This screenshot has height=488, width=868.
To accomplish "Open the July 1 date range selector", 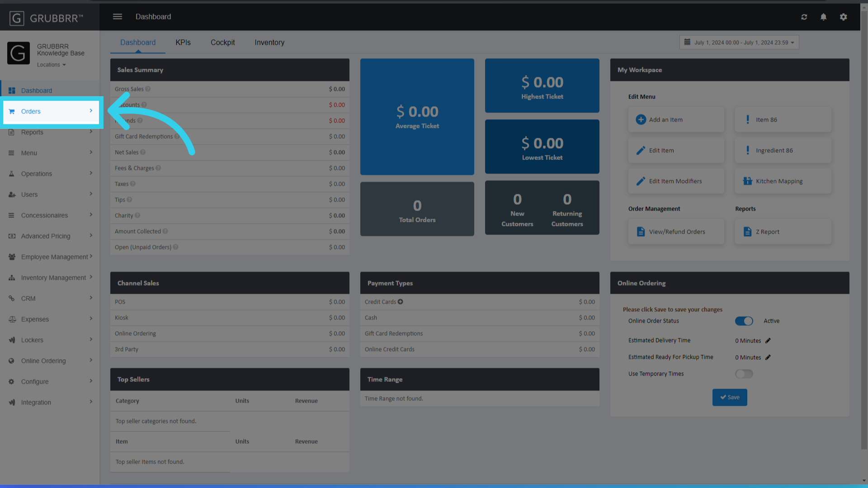I will click(739, 42).
